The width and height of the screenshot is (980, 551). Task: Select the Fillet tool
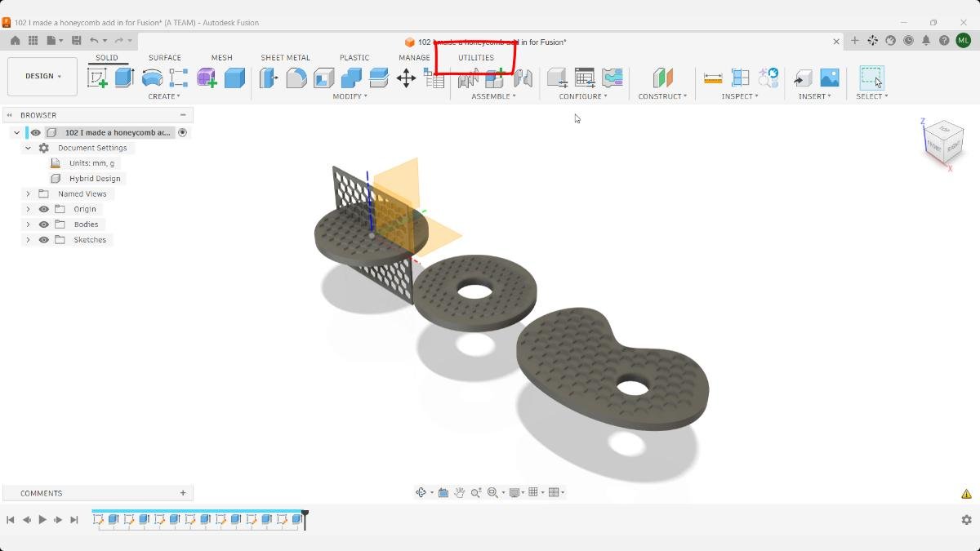coord(296,78)
